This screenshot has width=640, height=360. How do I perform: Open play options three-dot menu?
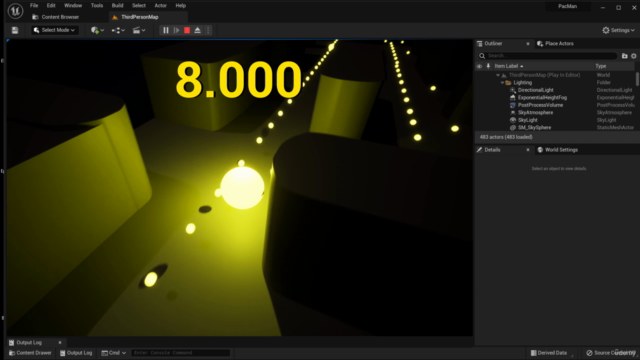point(208,30)
